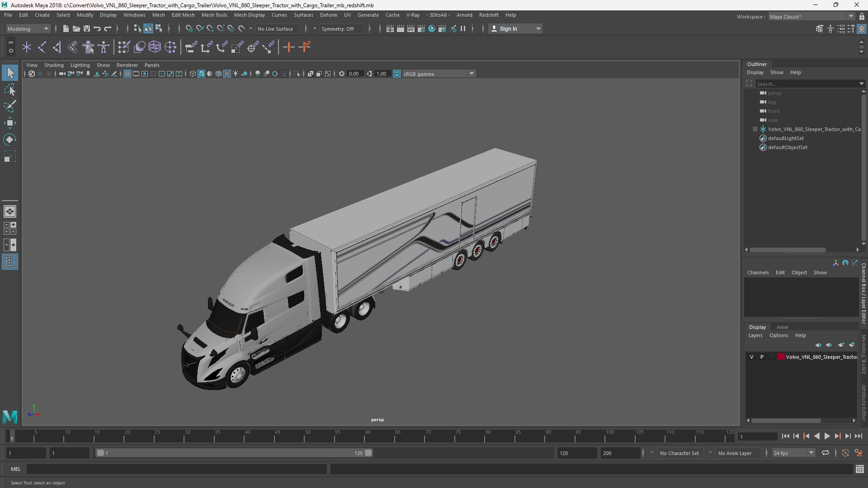Activate the Move tool in toolbox
The width and height of the screenshot is (868, 488).
[10, 123]
